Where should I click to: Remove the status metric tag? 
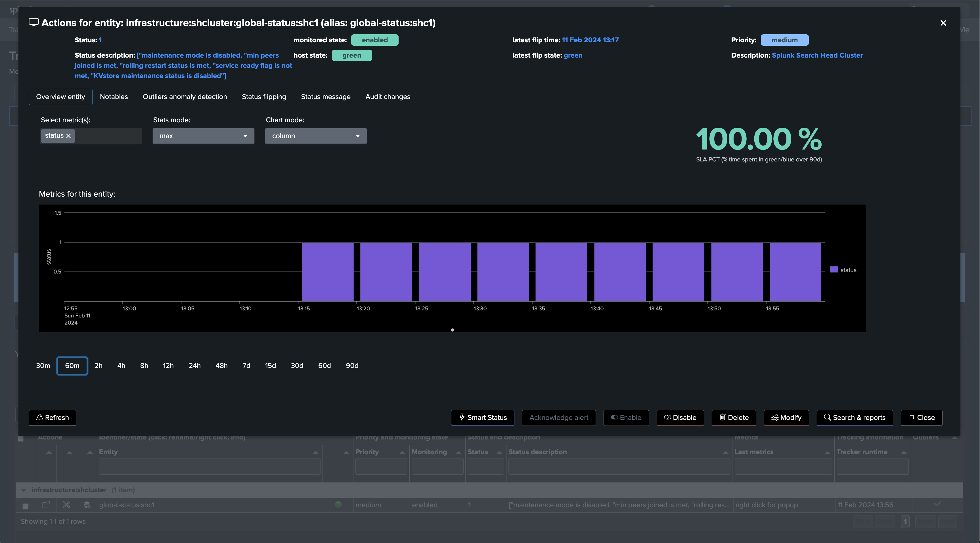coord(68,136)
